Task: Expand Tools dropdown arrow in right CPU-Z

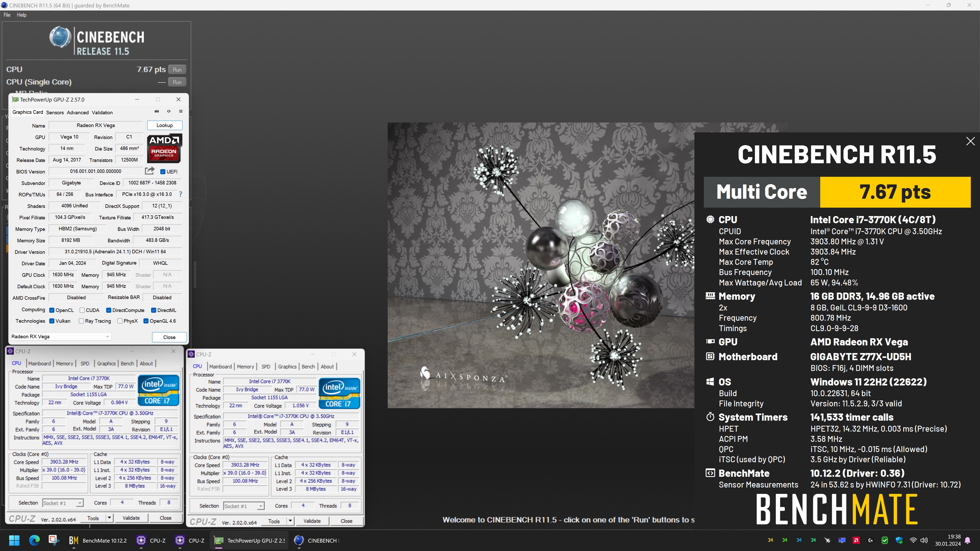Action: click(x=290, y=521)
